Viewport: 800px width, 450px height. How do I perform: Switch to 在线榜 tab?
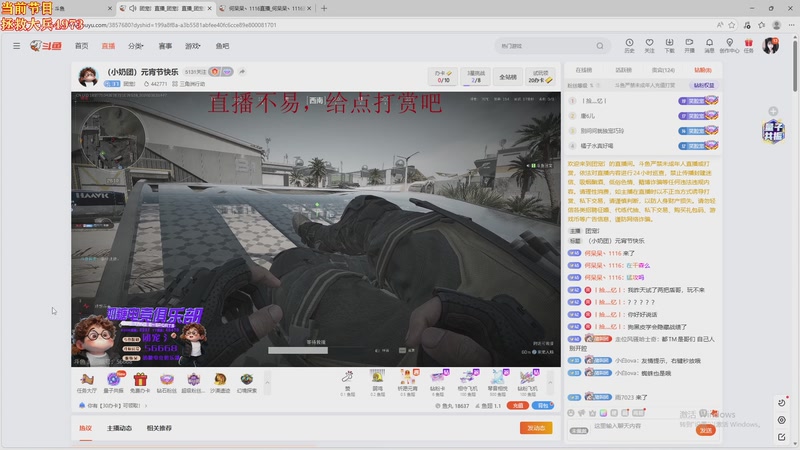(584, 70)
